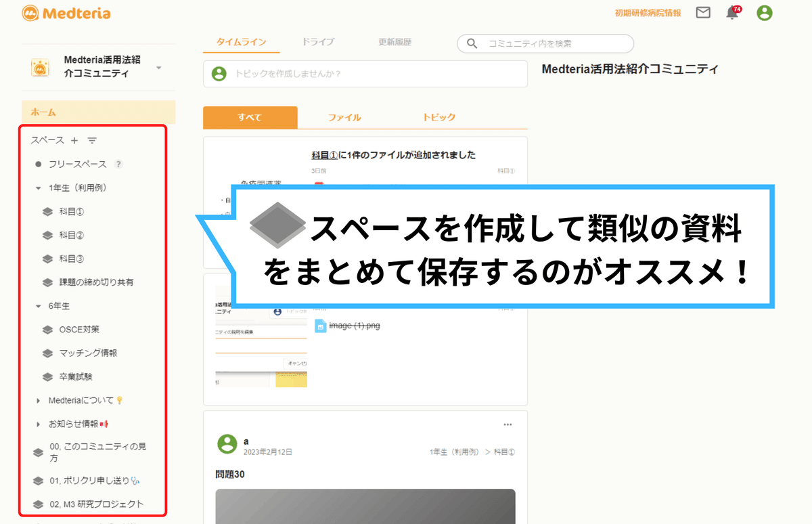Click the Medteria活用法紹介コミュニティ heading on right
This screenshot has width=812, height=524.
pyautogui.click(x=630, y=69)
